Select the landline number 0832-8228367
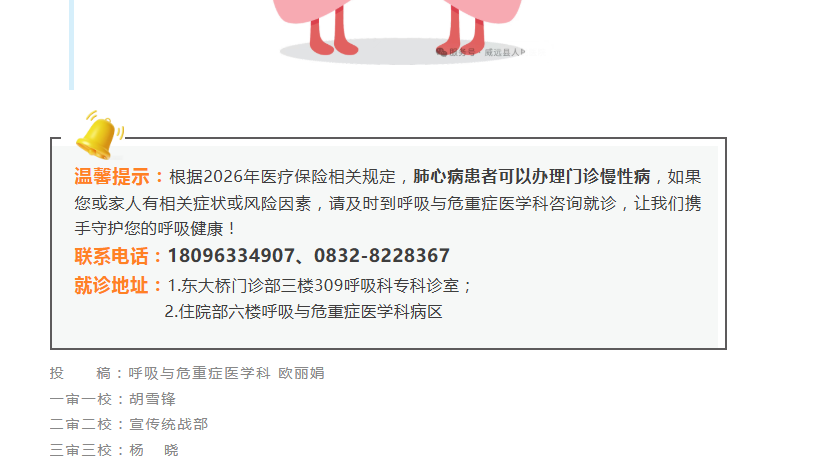 (382, 256)
